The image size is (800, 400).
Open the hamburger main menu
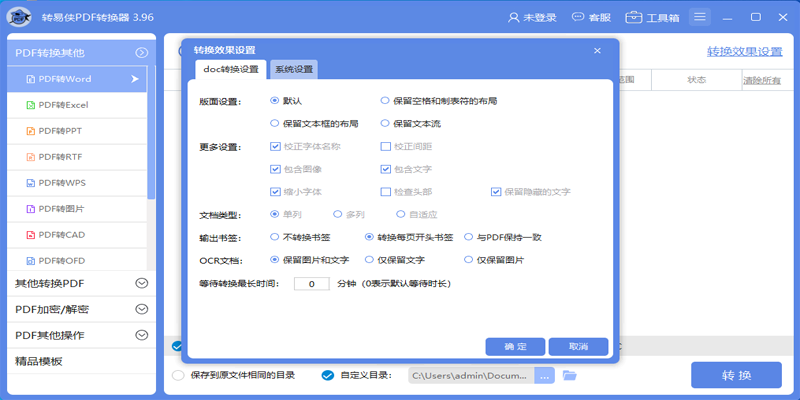click(x=699, y=17)
